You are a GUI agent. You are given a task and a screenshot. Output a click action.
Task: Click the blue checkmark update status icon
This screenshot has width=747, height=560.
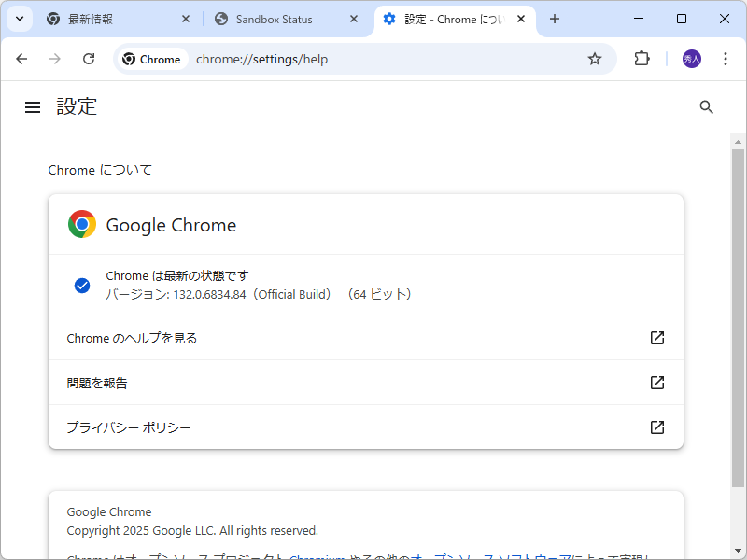(82, 285)
